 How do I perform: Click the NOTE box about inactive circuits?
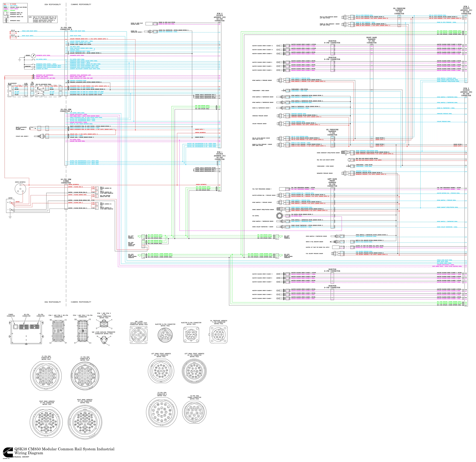pos(43,19)
